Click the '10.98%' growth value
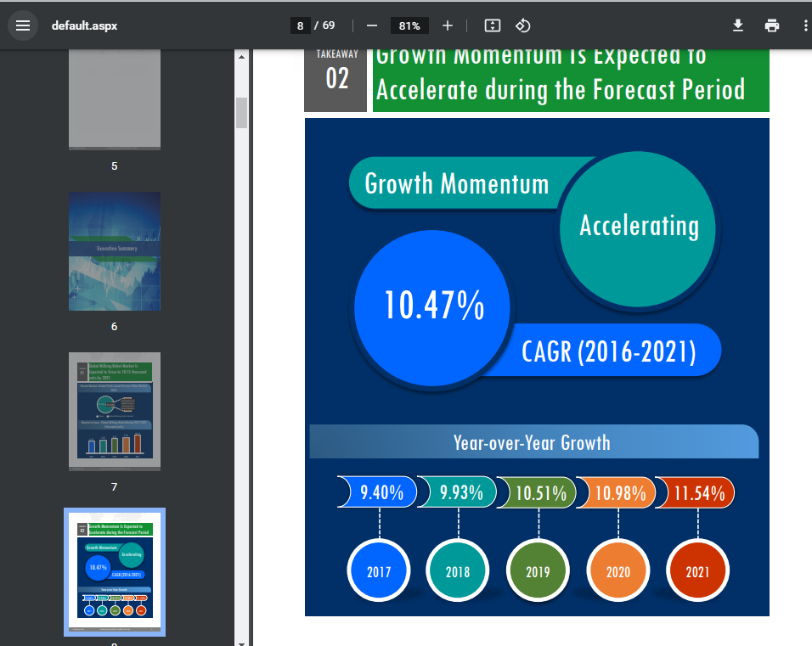 coord(620,493)
